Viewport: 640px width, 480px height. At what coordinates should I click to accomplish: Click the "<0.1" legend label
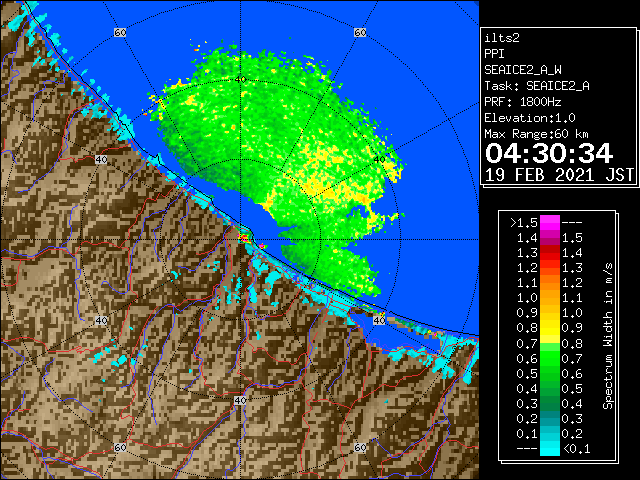[x=576, y=449]
